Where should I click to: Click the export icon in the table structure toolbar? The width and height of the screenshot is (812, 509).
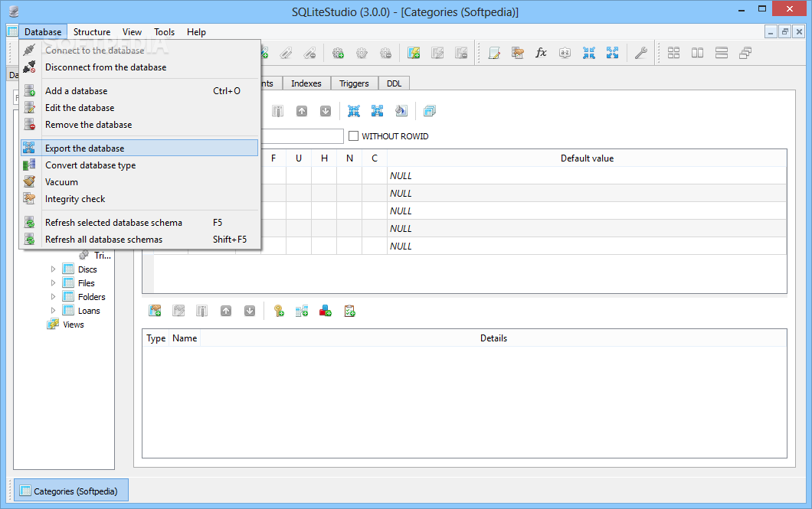377,111
